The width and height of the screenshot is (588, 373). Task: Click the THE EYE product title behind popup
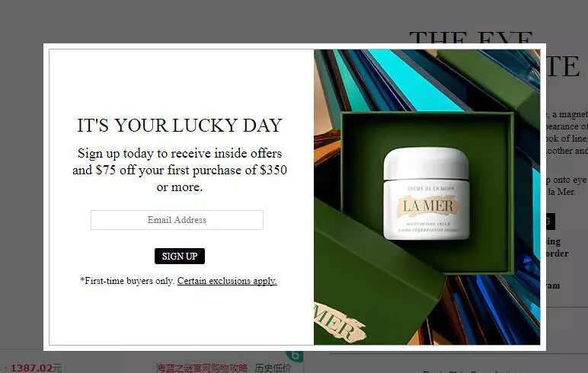pos(471,37)
